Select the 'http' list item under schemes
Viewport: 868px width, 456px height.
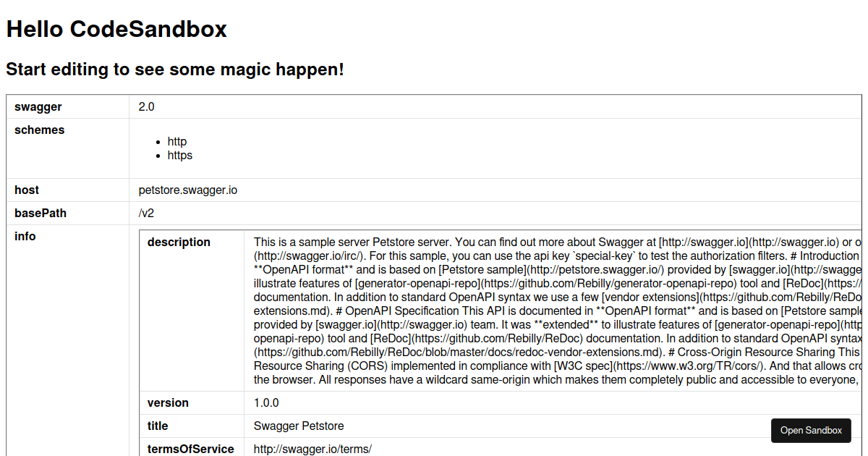point(177,142)
